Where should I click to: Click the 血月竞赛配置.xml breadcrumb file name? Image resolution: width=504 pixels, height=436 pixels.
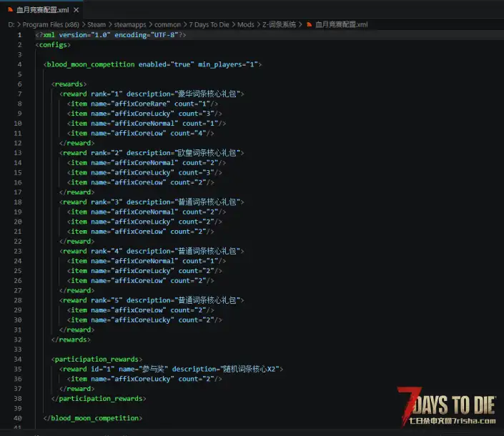click(x=341, y=24)
